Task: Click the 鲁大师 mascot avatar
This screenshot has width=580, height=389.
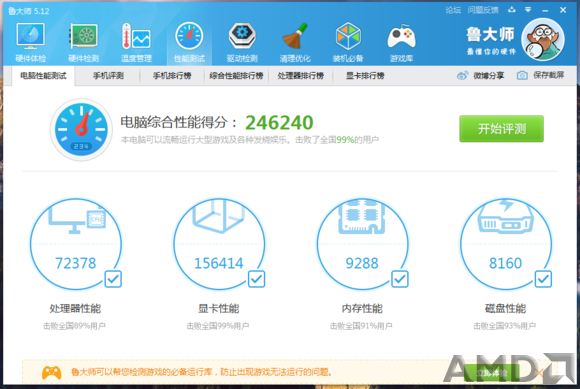Action: (543, 39)
